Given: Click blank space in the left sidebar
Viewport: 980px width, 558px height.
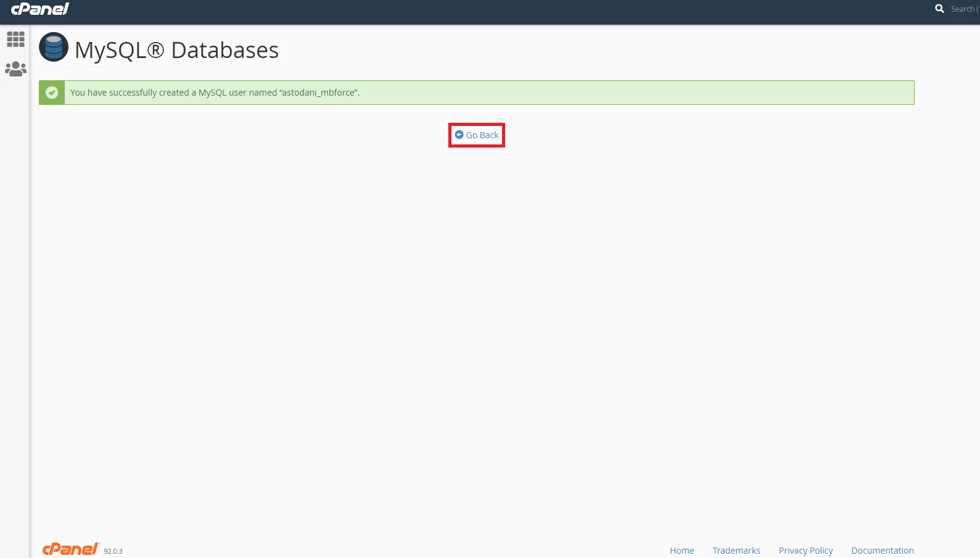Looking at the screenshot, I should click(x=15, y=309).
